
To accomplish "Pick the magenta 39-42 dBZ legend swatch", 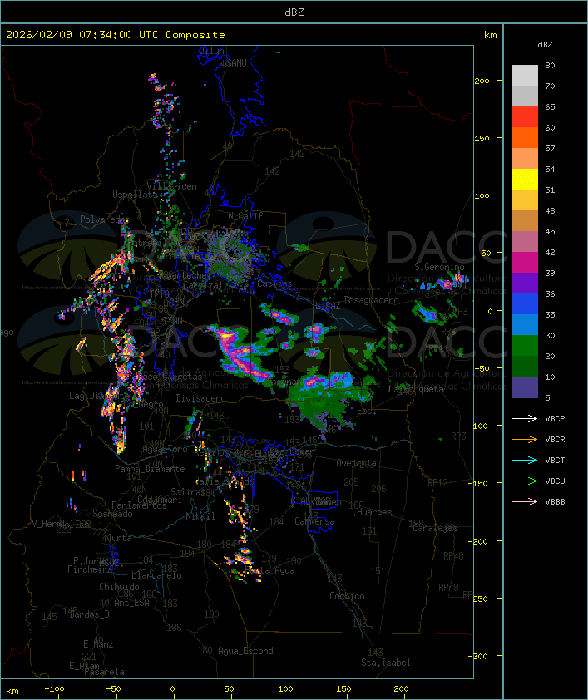I will coord(525,262).
